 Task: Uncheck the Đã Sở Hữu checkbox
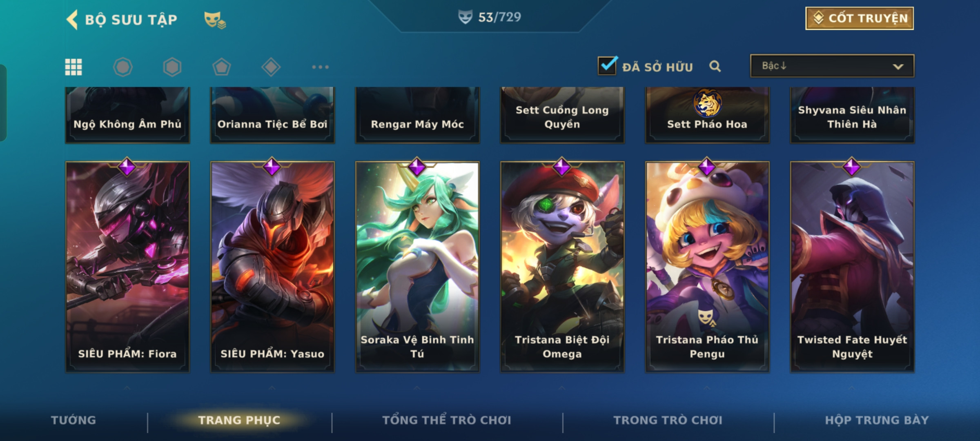tap(608, 66)
